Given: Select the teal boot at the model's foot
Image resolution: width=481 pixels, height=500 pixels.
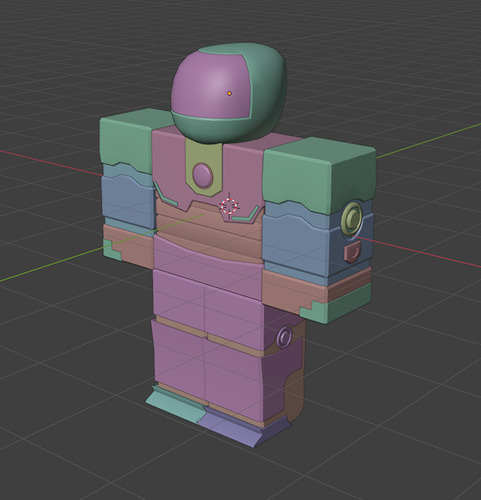Looking at the screenshot, I should pyautogui.click(x=177, y=405).
